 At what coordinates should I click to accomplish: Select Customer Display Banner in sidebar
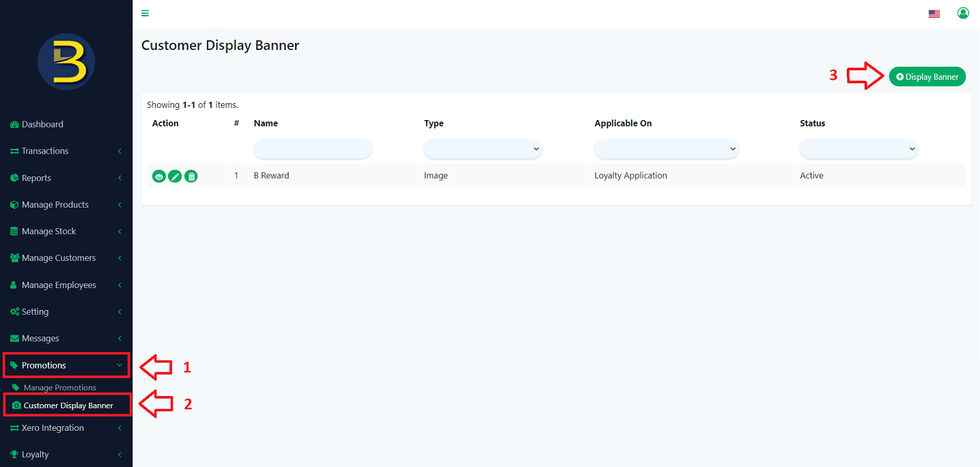pyautogui.click(x=67, y=405)
